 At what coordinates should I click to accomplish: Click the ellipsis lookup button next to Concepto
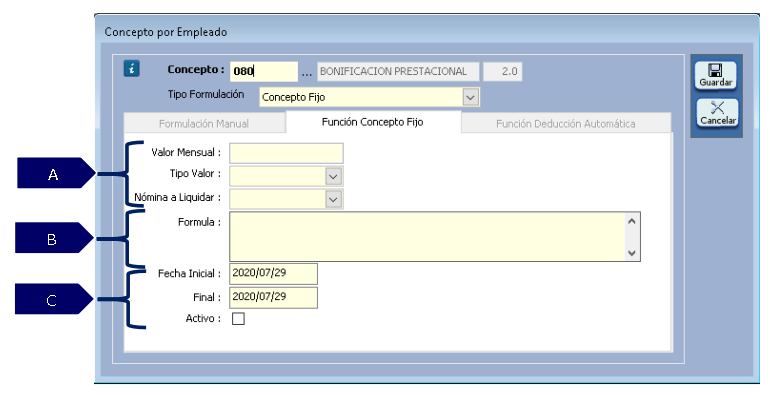tap(306, 73)
